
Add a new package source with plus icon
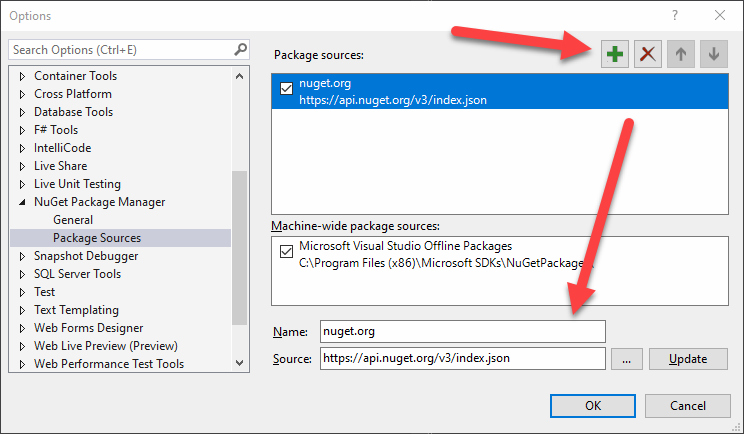tap(615, 54)
